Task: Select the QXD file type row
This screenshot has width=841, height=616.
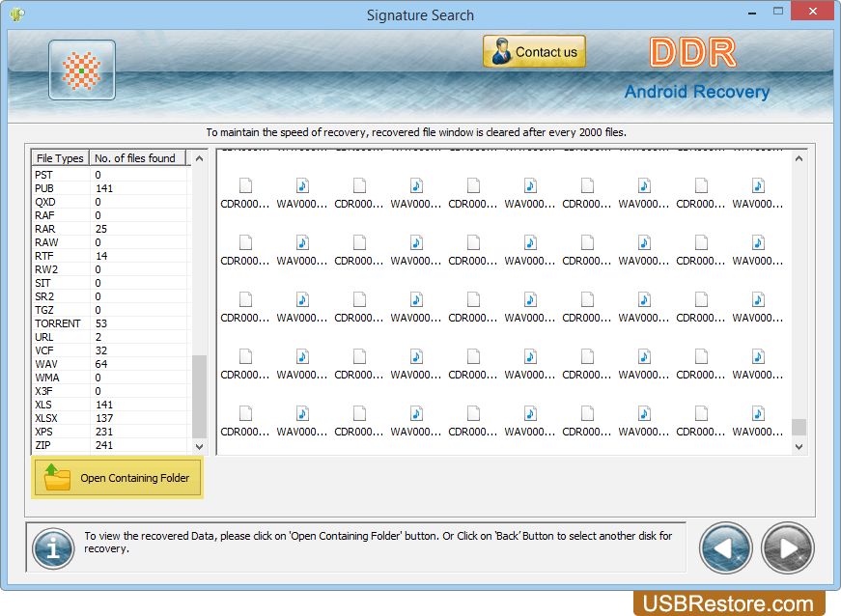Action: click(110, 202)
